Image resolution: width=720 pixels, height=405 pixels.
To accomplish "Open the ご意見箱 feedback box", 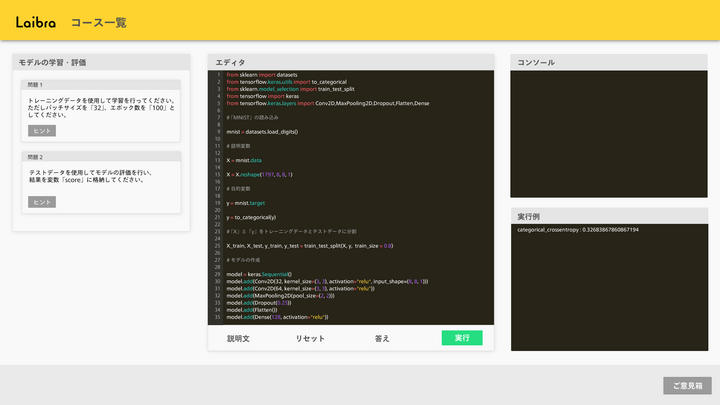I will (687, 385).
